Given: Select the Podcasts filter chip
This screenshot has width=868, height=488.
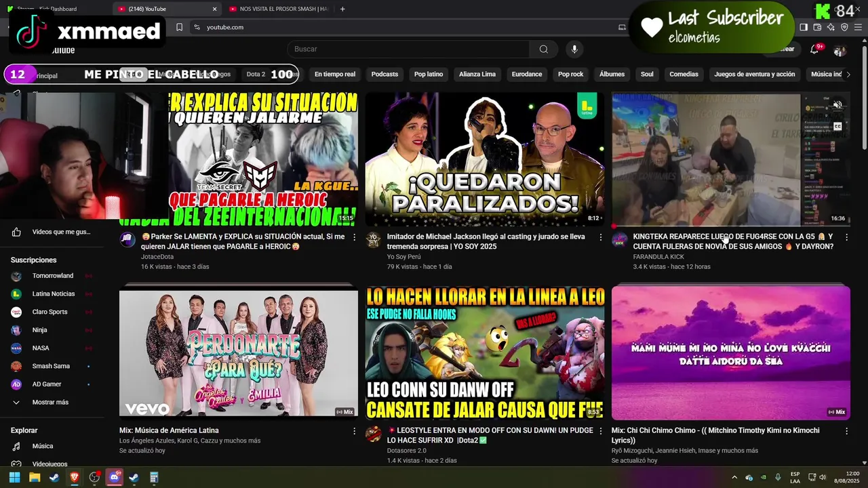Looking at the screenshot, I should [384, 74].
